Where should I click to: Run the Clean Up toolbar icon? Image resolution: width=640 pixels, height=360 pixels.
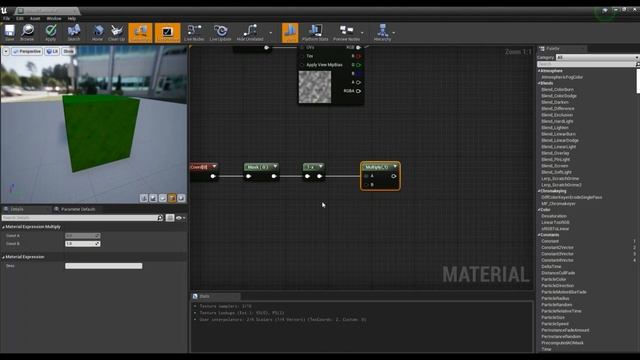tap(117, 32)
